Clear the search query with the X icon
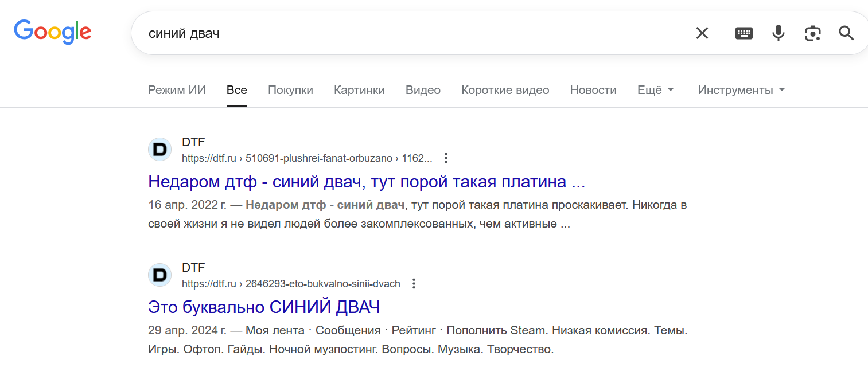 pos(702,33)
